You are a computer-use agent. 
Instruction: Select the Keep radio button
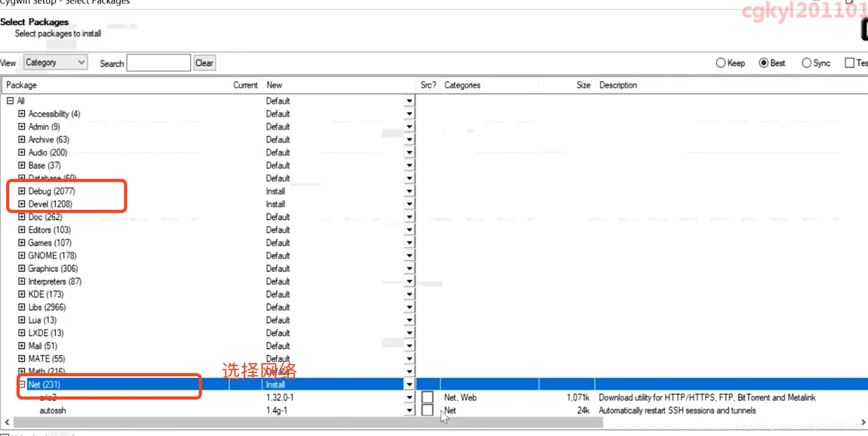point(720,63)
